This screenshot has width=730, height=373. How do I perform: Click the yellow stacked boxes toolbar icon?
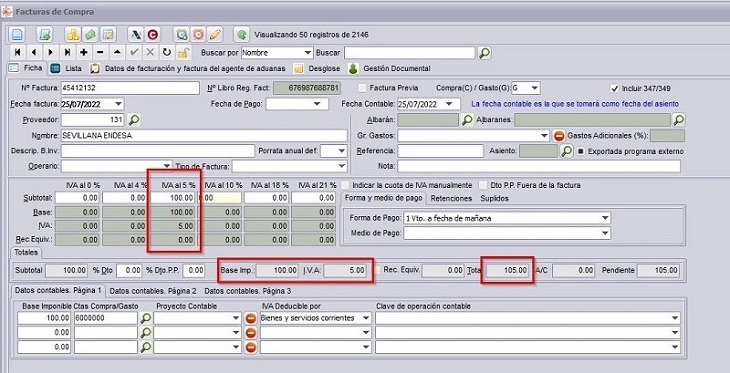(x=73, y=34)
